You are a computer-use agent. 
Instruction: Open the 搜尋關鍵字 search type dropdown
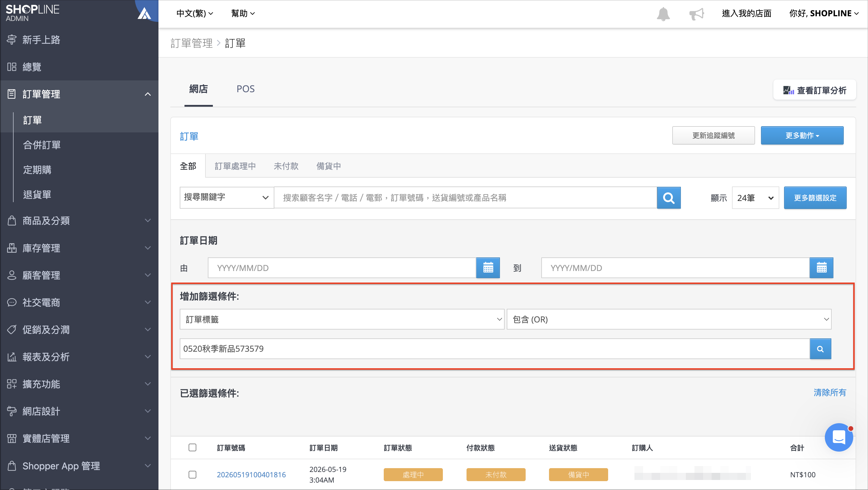tap(227, 197)
